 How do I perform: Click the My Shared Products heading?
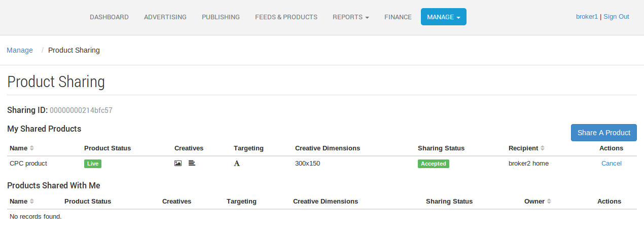pos(44,129)
